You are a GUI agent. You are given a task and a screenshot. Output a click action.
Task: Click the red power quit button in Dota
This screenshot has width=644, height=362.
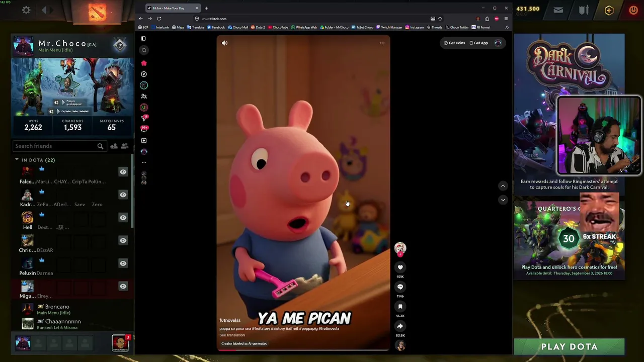pos(633,10)
